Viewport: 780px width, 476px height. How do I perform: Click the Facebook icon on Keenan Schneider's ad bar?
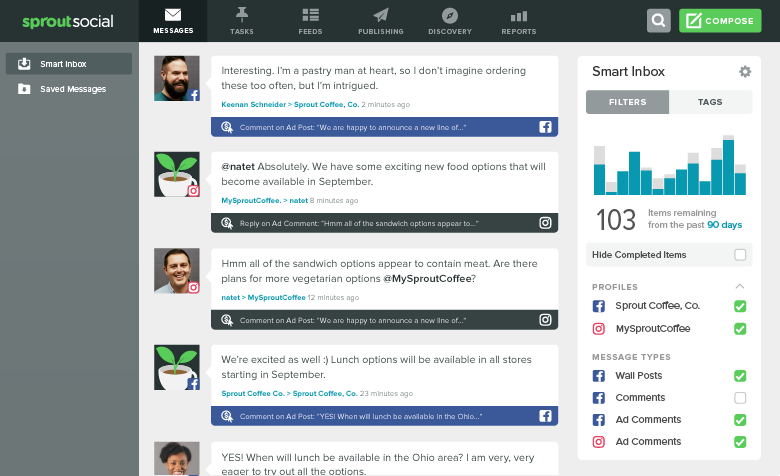coord(545,127)
